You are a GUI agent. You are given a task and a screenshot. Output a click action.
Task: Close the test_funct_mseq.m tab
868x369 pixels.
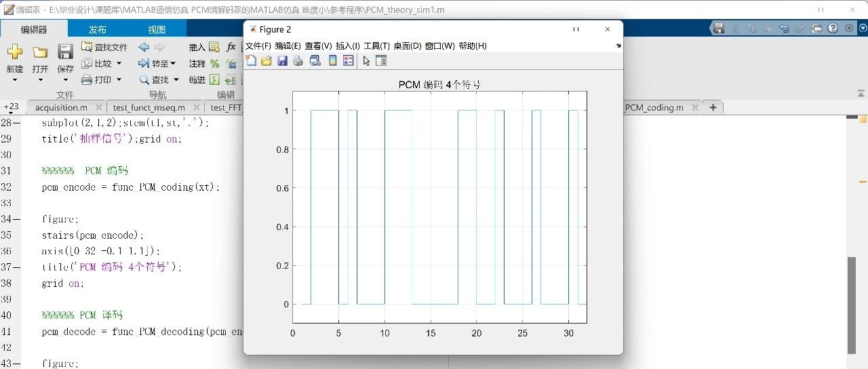(196, 107)
